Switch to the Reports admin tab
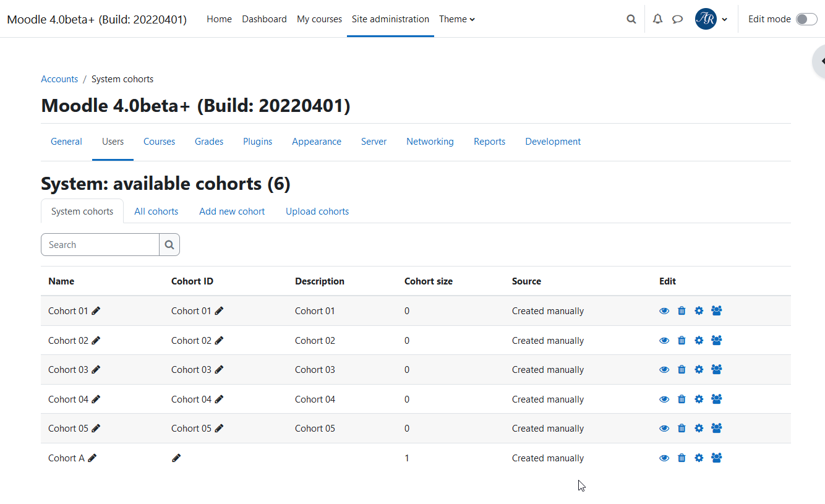Image resolution: width=825 pixels, height=504 pixels. point(489,142)
